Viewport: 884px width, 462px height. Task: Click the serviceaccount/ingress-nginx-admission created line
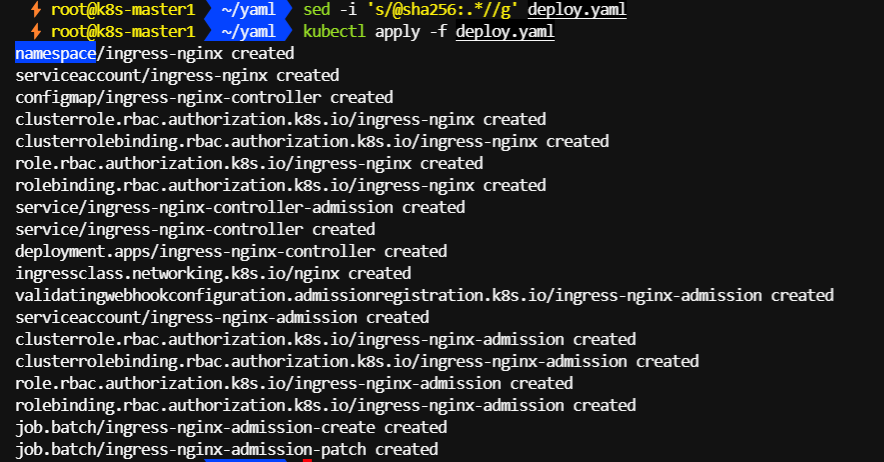pyautogui.click(x=222, y=317)
